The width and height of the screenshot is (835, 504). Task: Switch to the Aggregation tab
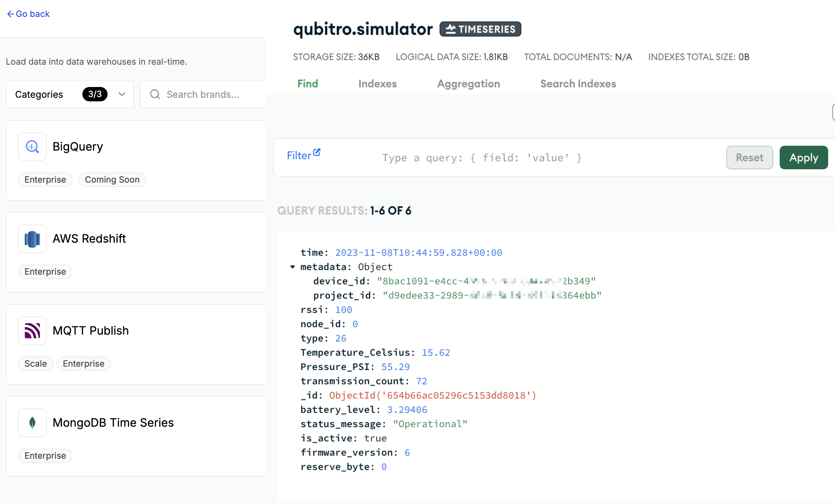click(468, 83)
